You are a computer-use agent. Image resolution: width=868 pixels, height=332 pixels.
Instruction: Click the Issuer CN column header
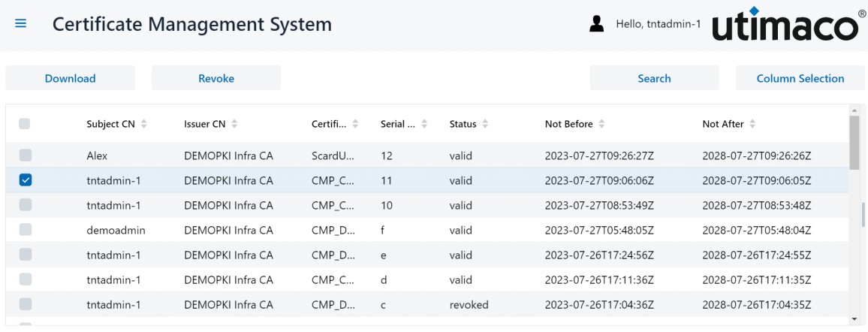[205, 124]
